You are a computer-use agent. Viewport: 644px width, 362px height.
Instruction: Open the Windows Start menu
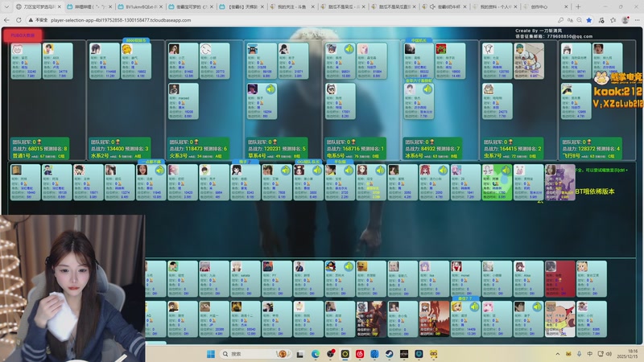point(211,354)
